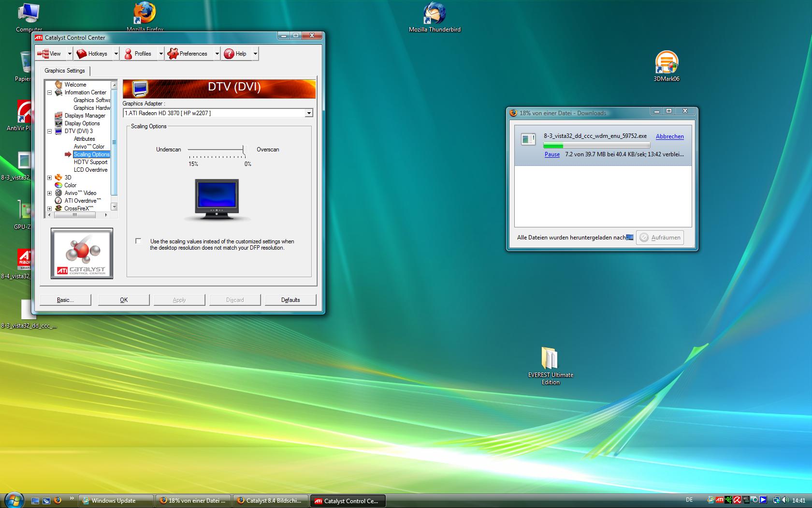Click the ATI icon in the system tray

coord(720,500)
